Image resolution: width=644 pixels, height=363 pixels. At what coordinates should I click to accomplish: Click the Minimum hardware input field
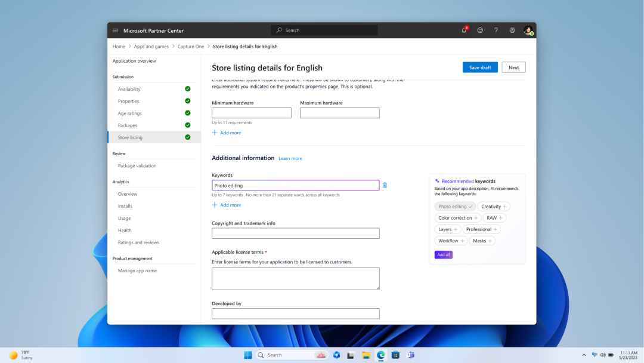(251, 112)
